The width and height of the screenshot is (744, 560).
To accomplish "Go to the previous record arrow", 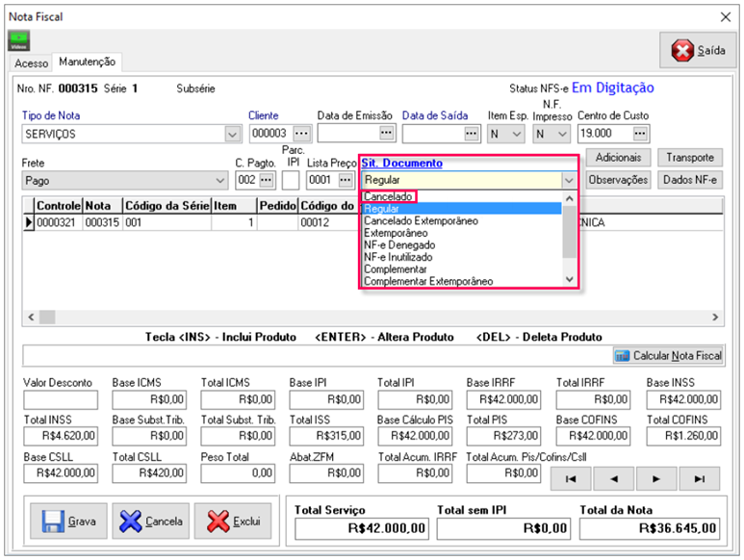I will (614, 478).
